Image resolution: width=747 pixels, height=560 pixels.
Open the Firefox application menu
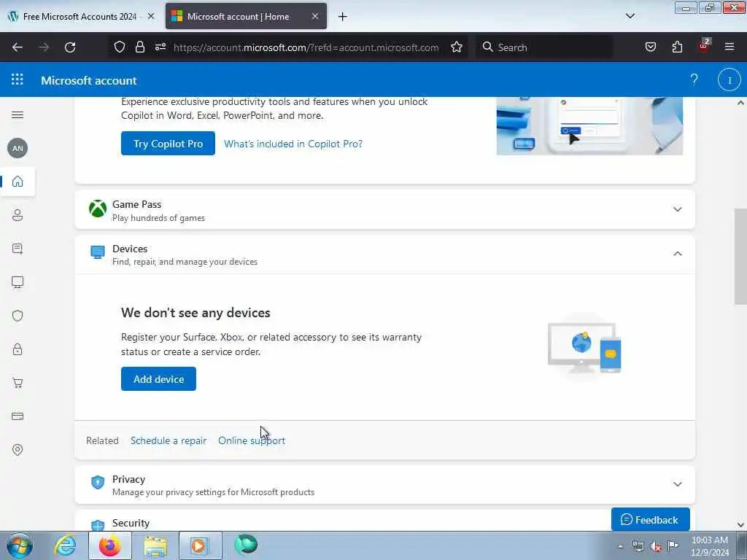click(x=729, y=47)
